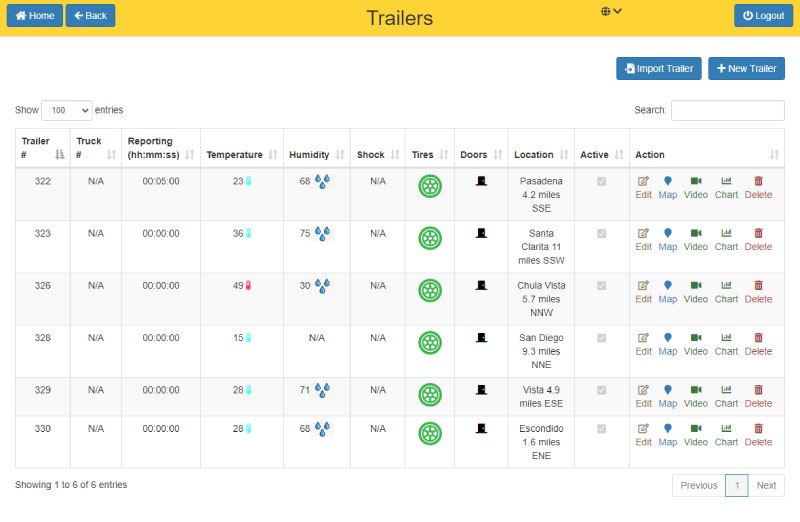The height and width of the screenshot is (522, 800).
Task: Click humidity droplets icon for trailer 323
Action: [x=322, y=233]
